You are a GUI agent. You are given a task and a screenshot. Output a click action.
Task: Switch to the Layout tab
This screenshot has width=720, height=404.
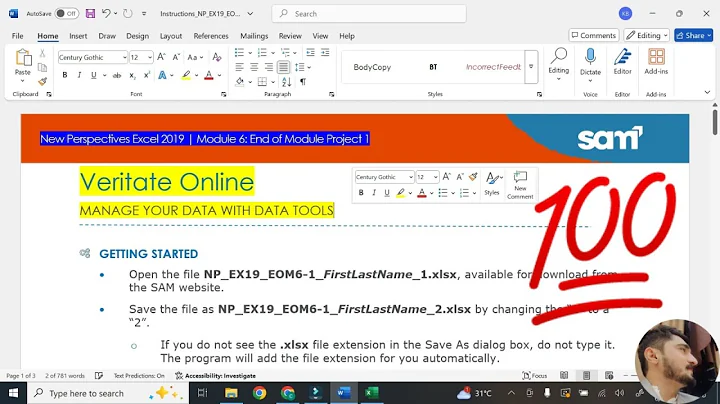click(171, 36)
